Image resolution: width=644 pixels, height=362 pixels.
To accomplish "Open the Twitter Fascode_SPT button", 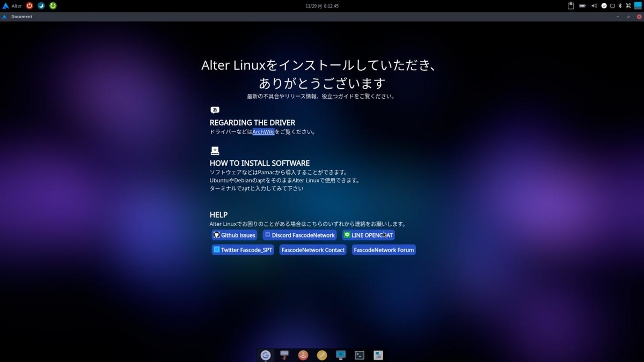I will pyautogui.click(x=243, y=250).
